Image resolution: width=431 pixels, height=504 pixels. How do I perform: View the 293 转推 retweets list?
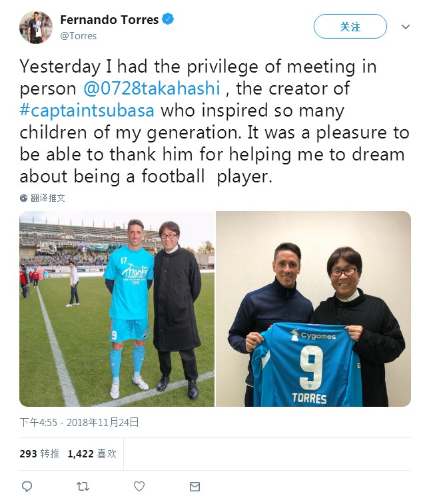pyautogui.click(x=39, y=453)
